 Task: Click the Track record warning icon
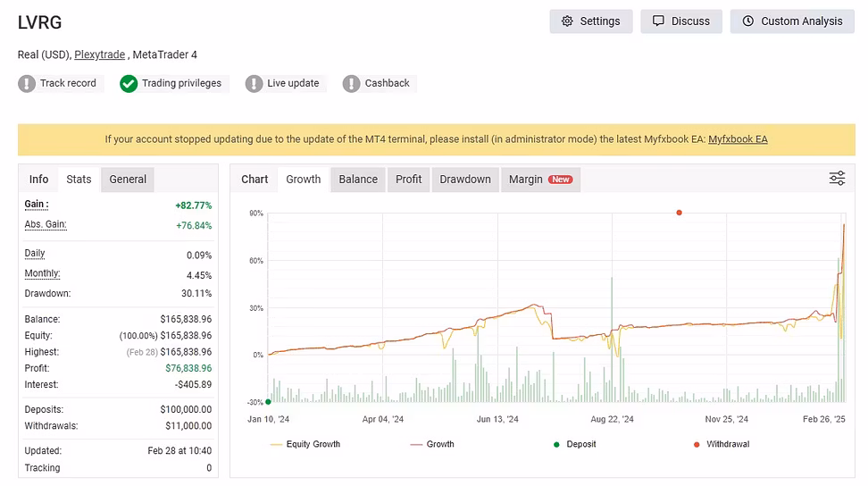(27, 84)
